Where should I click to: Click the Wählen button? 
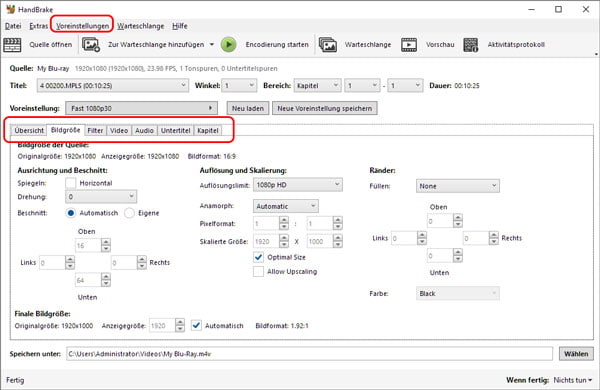pos(576,354)
